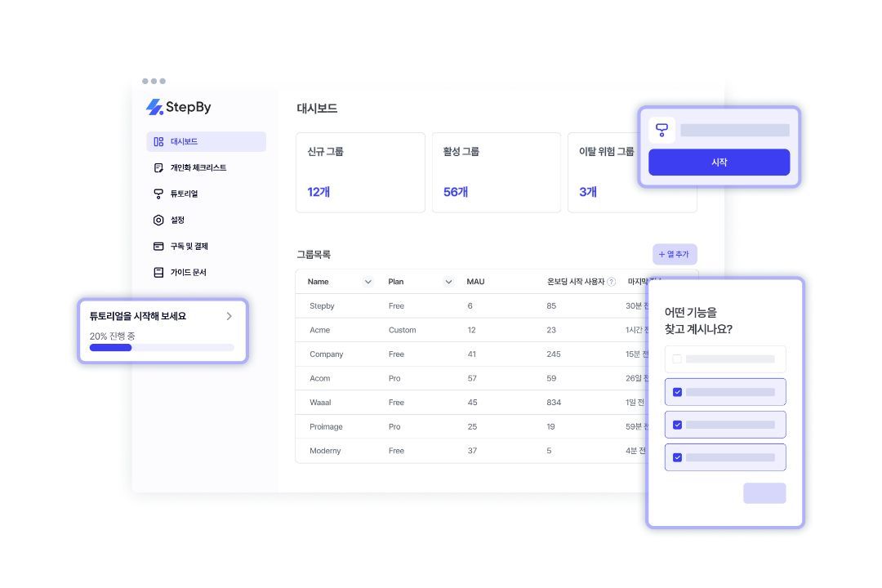Expand the 튜토리얼을 시작해 보세요 chevron

(x=229, y=316)
